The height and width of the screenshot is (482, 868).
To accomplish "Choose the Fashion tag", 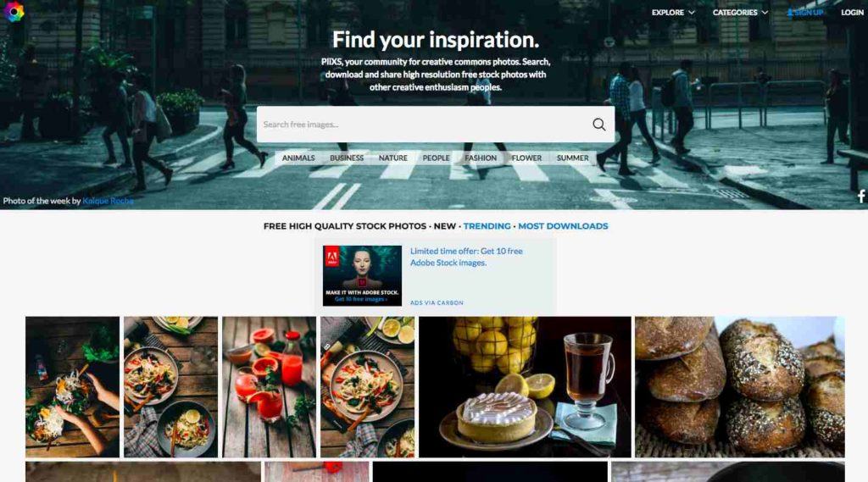I will pos(481,158).
